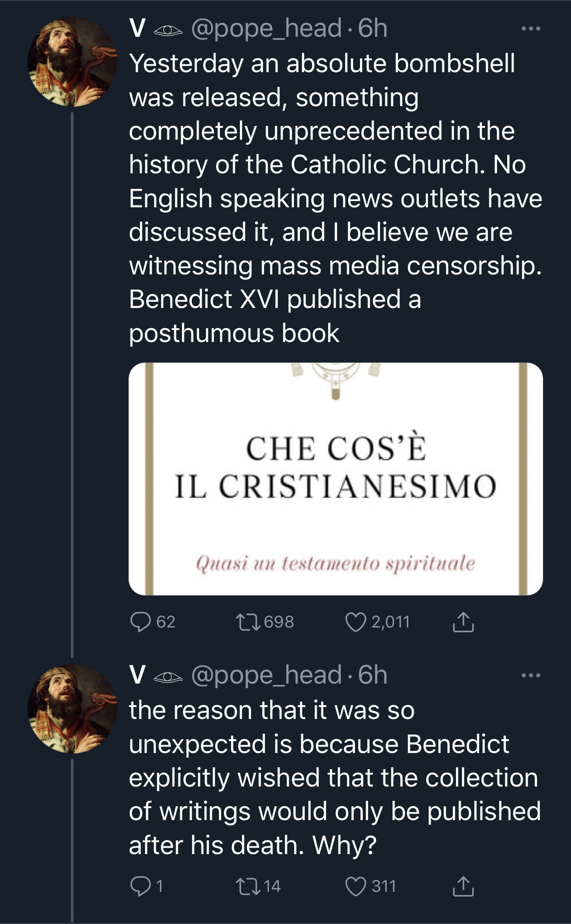This screenshot has height=924, width=571.
Task: Open the @pope_head handle in first tweet
Action: 266,29
